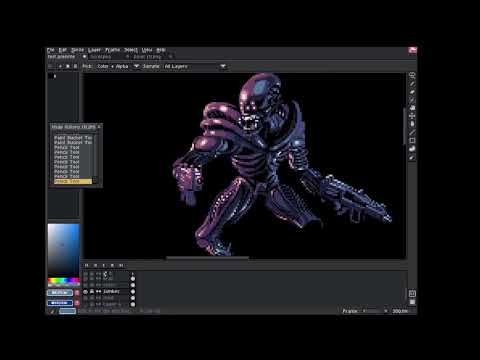Toggle all layers visibility in timeline header

click(86, 274)
